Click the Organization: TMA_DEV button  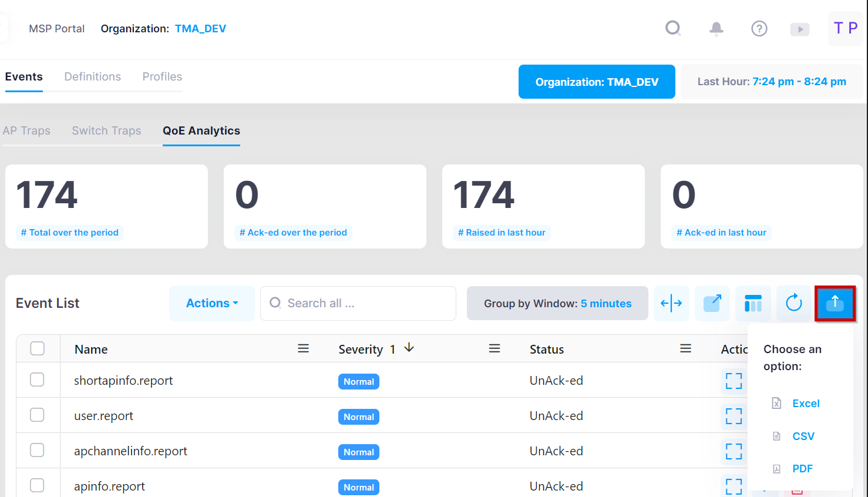coord(597,82)
